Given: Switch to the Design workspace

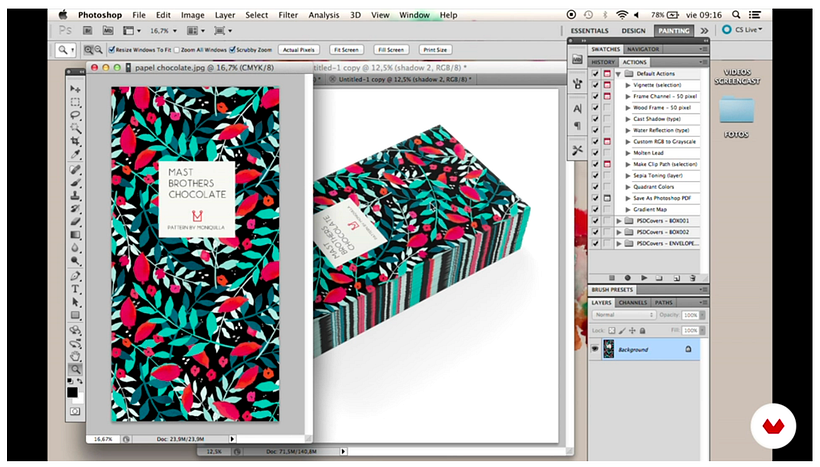Looking at the screenshot, I should (x=633, y=31).
